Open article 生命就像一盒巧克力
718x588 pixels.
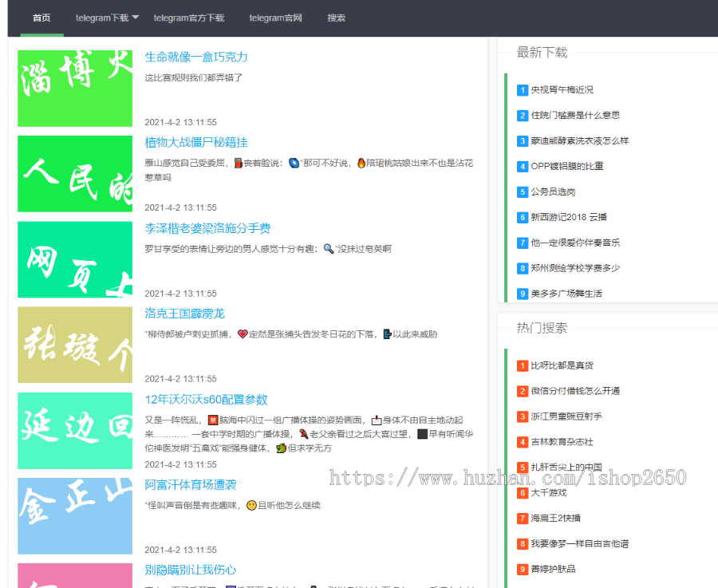coord(196,57)
